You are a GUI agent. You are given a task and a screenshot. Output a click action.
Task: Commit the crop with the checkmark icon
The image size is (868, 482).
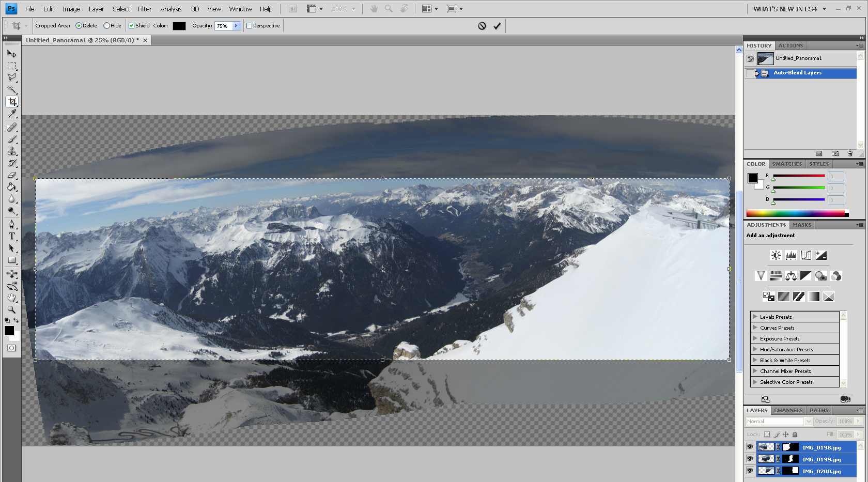pos(497,26)
